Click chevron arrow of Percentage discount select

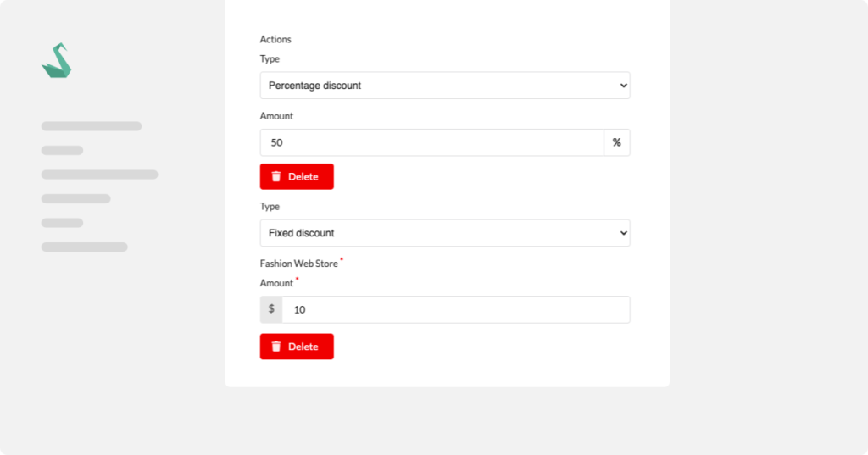coord(623,86)
